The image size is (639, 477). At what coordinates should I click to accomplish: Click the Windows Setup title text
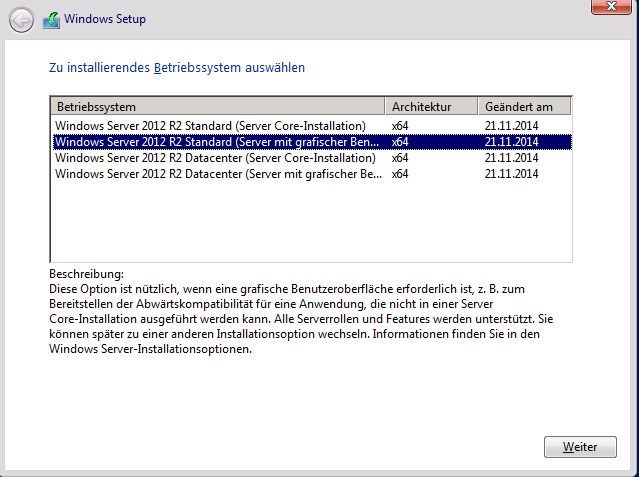click(108, 19)
